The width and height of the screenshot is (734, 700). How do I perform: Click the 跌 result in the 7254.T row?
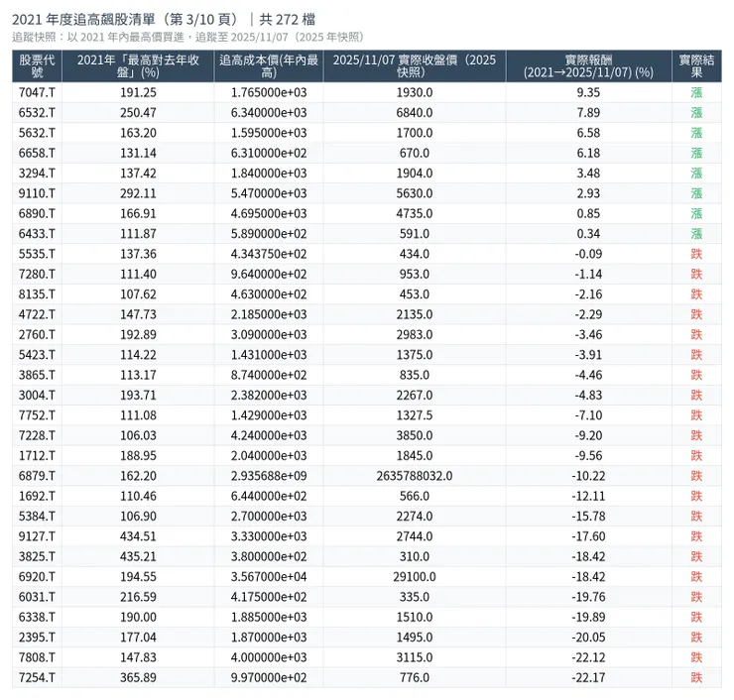coord(696,677)
